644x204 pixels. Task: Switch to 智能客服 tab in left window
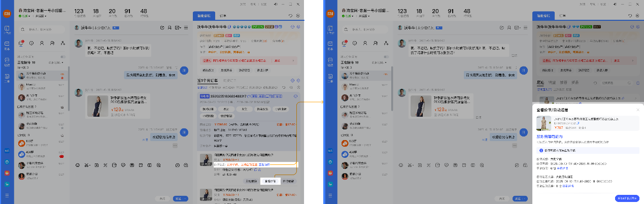(x=205, y=17)
